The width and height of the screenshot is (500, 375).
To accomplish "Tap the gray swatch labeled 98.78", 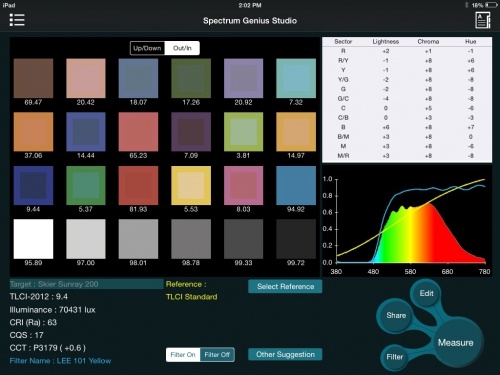I will pyautogui.click(x=191, y=239).
